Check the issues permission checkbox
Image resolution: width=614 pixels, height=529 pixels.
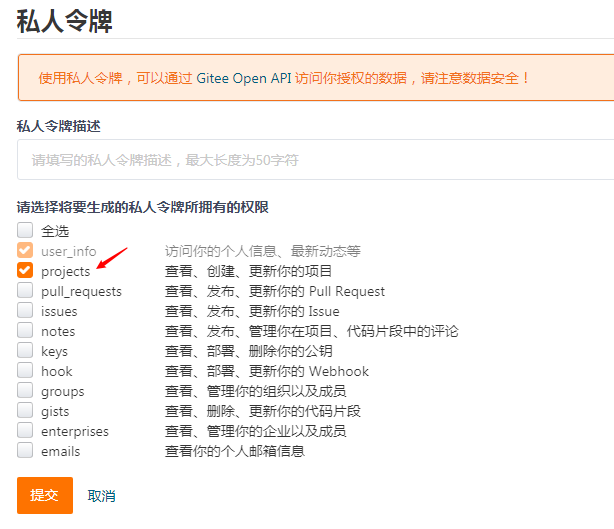point(25,310)
